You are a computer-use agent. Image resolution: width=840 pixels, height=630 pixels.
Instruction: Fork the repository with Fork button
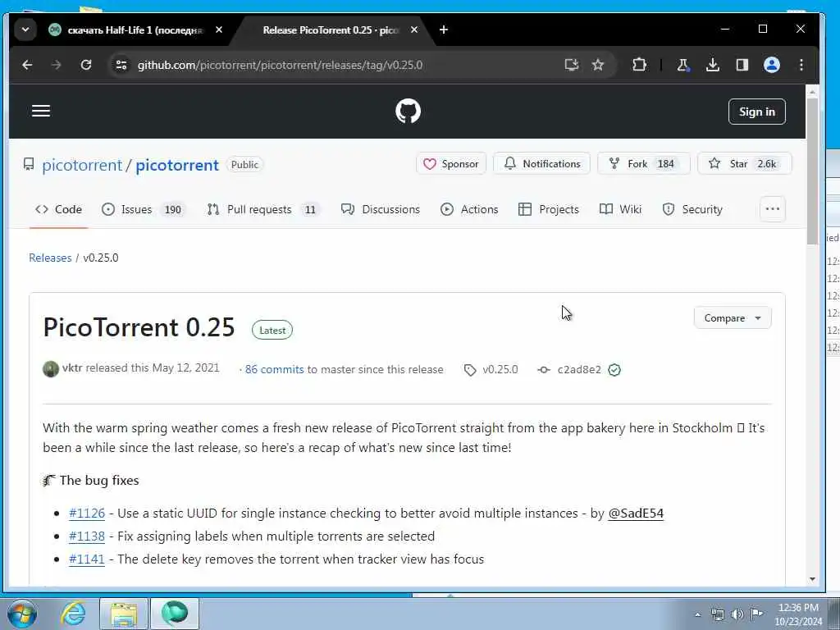tap(643, 164)
